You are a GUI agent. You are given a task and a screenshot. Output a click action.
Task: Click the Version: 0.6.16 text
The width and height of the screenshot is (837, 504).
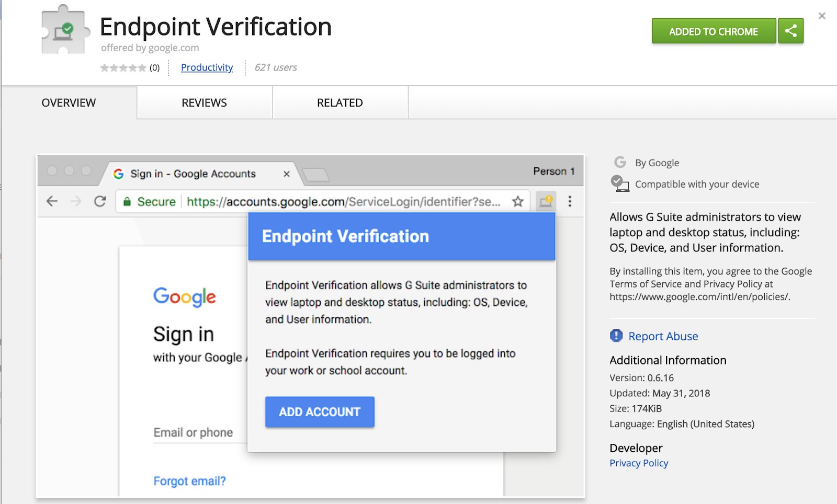tap(641, 378)
